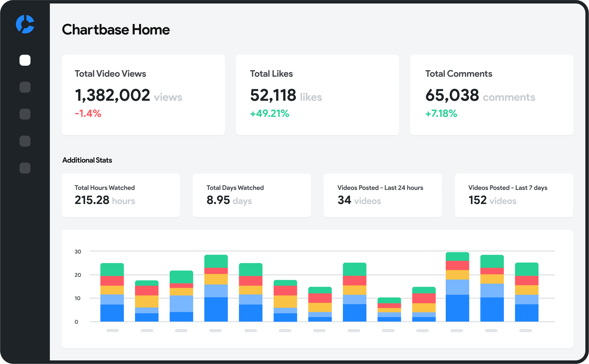589x364 pixels.
Task: Open the Total Video Views card
Action: [x=143, y=95]
